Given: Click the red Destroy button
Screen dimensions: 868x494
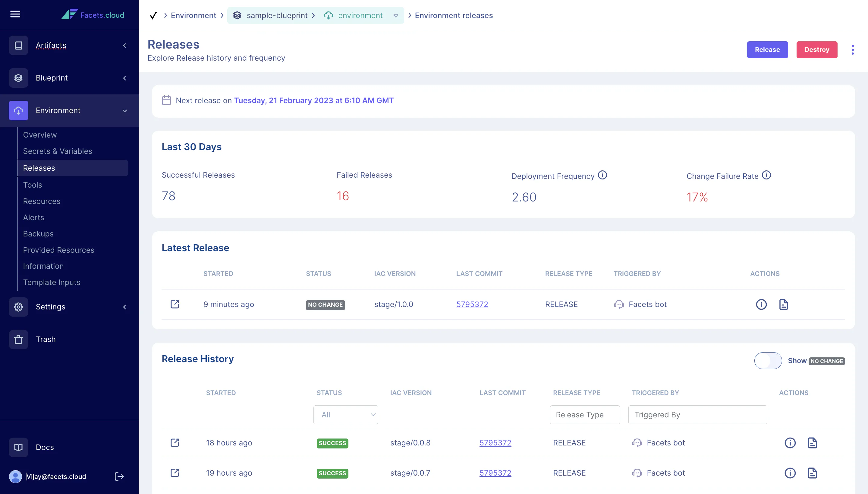Looking at the screenshot, I should click(x=817, y=49).
